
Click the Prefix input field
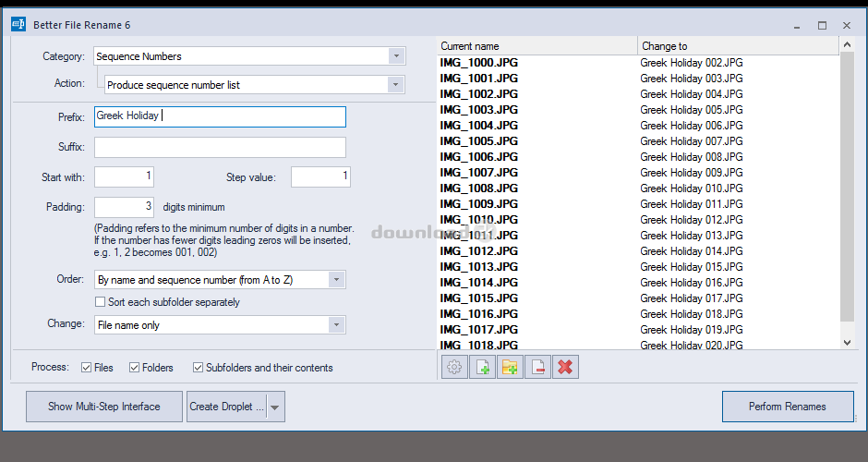[x=221, y=116]
